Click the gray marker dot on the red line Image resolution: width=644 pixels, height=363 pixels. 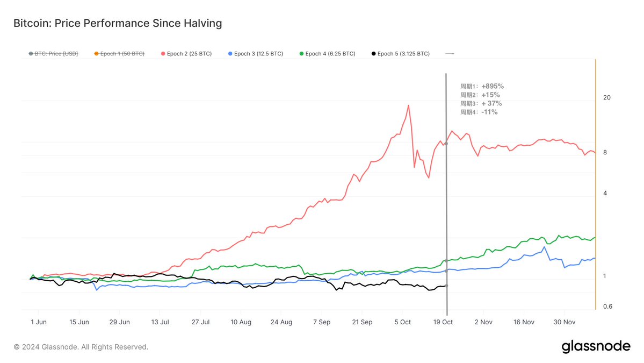(446, 144)
